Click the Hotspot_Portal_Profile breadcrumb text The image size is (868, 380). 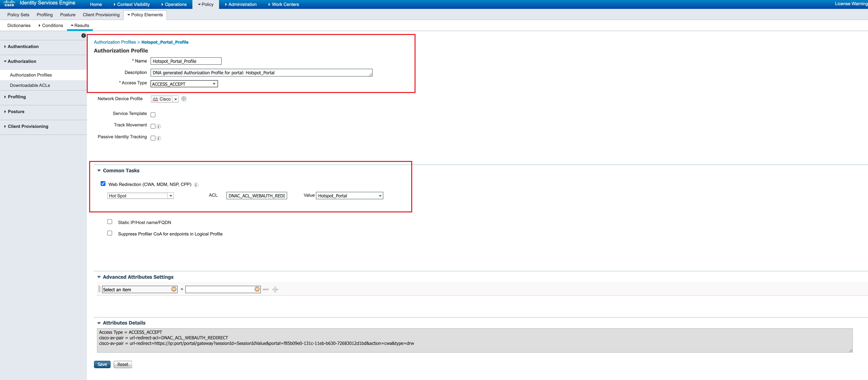[x=165, y=42]
